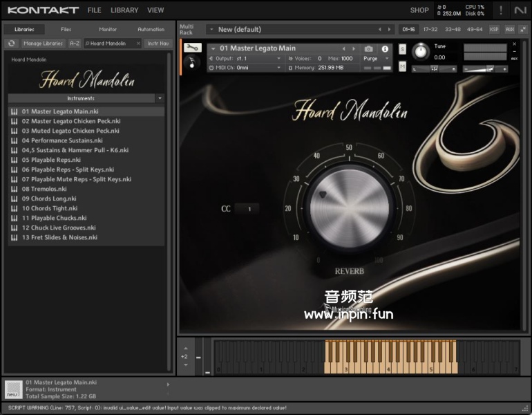This screenshot has height=415, width=532.
Task: Open the instrument info icon
Action: coord(385,49)
